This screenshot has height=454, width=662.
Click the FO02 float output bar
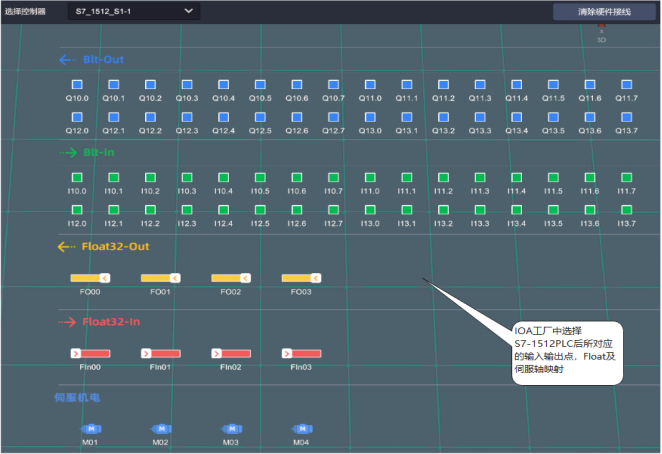tap(231, 278)
